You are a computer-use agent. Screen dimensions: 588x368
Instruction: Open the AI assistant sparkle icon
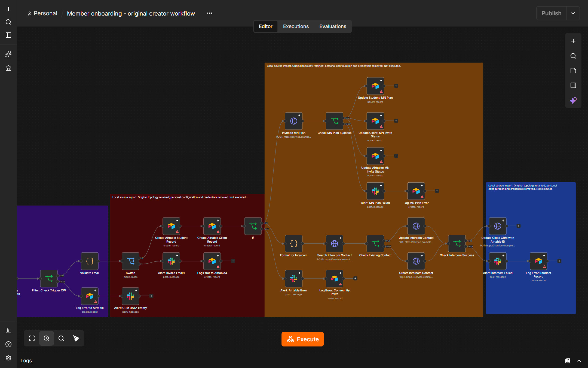(573, 100)
